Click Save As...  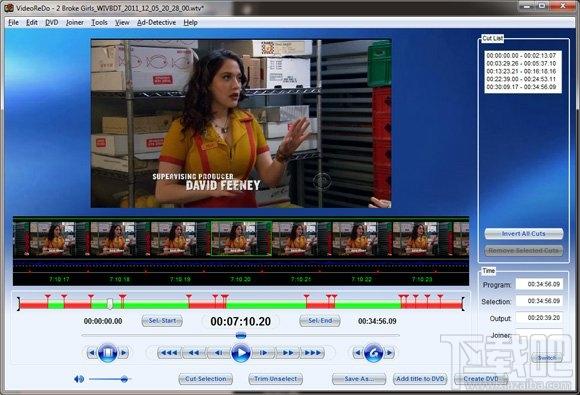point(359,379)
